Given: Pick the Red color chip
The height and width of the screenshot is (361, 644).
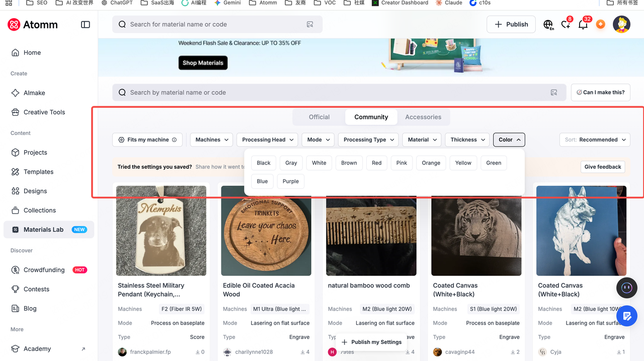Looking at the screenshot, I should point(377,163).
